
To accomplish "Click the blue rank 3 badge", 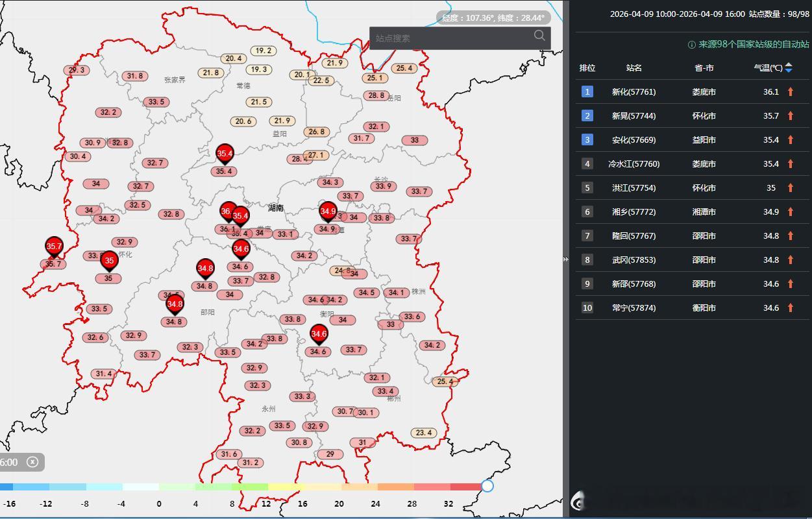I will coord(587,139).
